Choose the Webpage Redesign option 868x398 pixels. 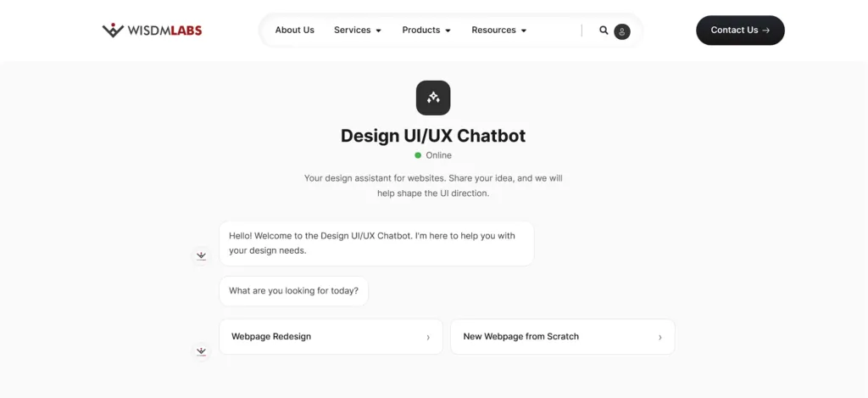pos(331,336)
